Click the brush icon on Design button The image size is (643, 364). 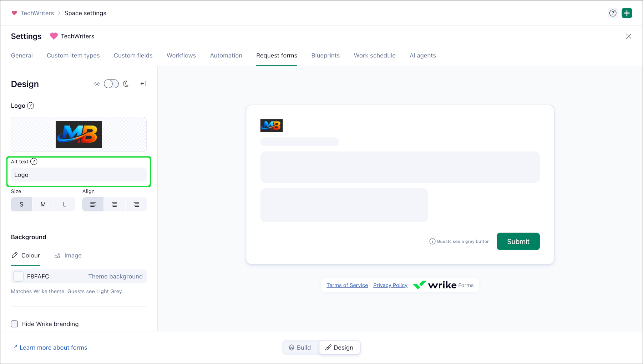click(x=328, y=348)
